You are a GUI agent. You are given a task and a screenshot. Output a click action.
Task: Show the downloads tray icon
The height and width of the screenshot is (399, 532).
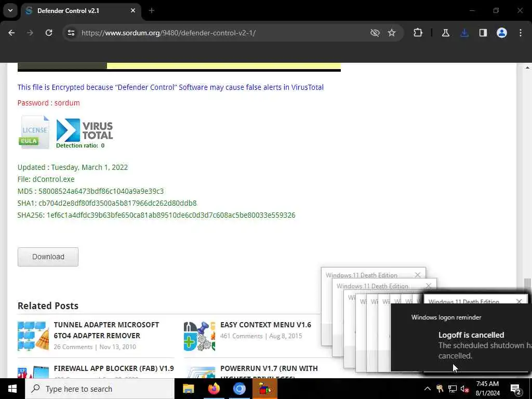[x=464, y=33]
